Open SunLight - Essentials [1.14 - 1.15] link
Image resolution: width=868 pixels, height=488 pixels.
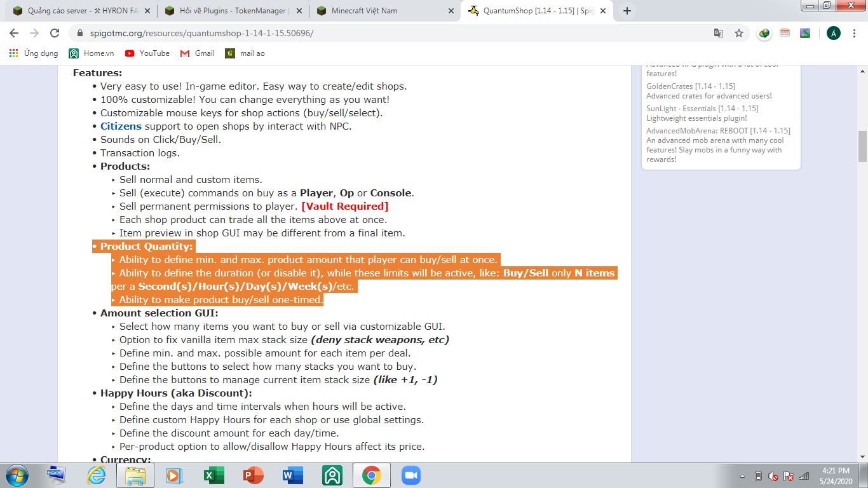[702, 109]
